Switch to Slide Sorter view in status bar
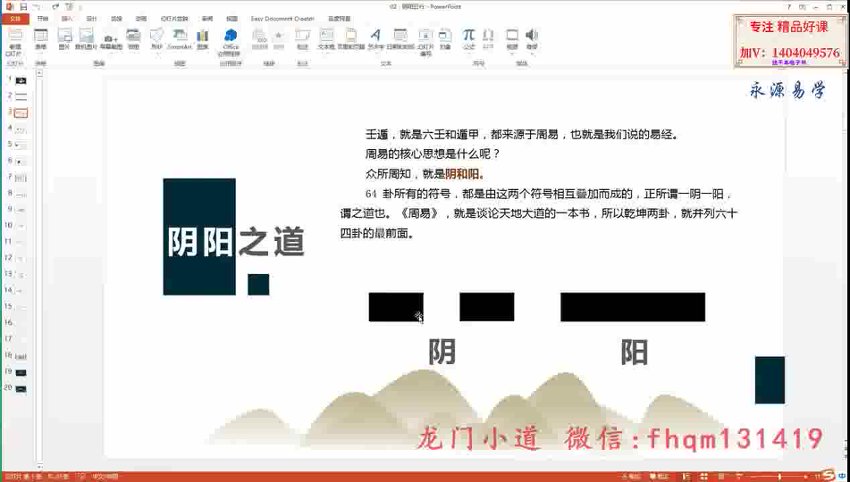Viewport: 850px width, 482px height. pyautogui.click(x=704, y=477)
